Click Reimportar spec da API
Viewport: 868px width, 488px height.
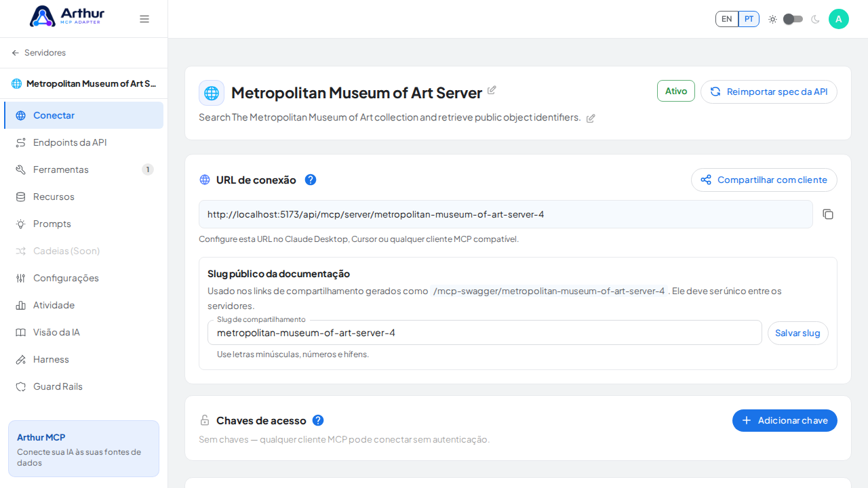pyautogui.click(x=769, y=91)
